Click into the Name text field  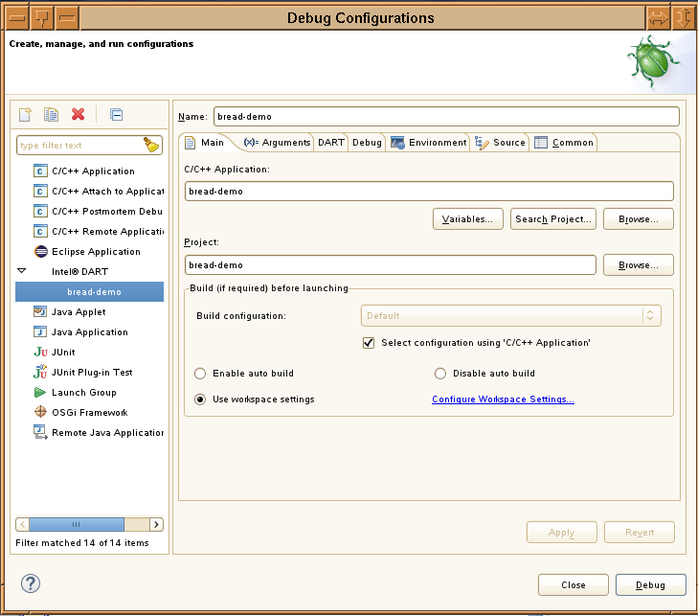(x=445, y=117)
